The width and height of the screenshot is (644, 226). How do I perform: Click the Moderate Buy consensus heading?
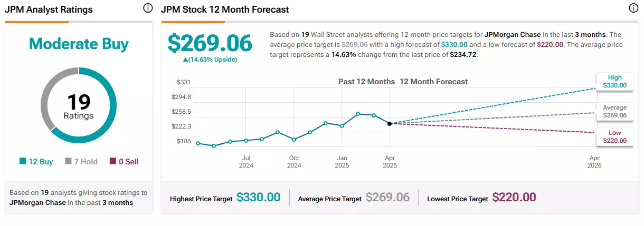coord(79,44)
